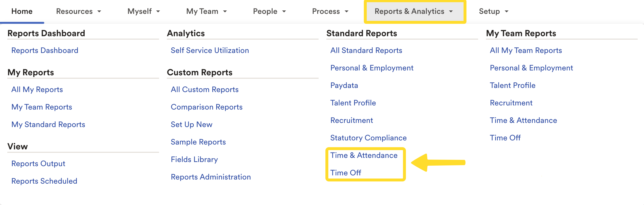
Task: Open the People dropdown menu
Action: (x=269, y=11)
